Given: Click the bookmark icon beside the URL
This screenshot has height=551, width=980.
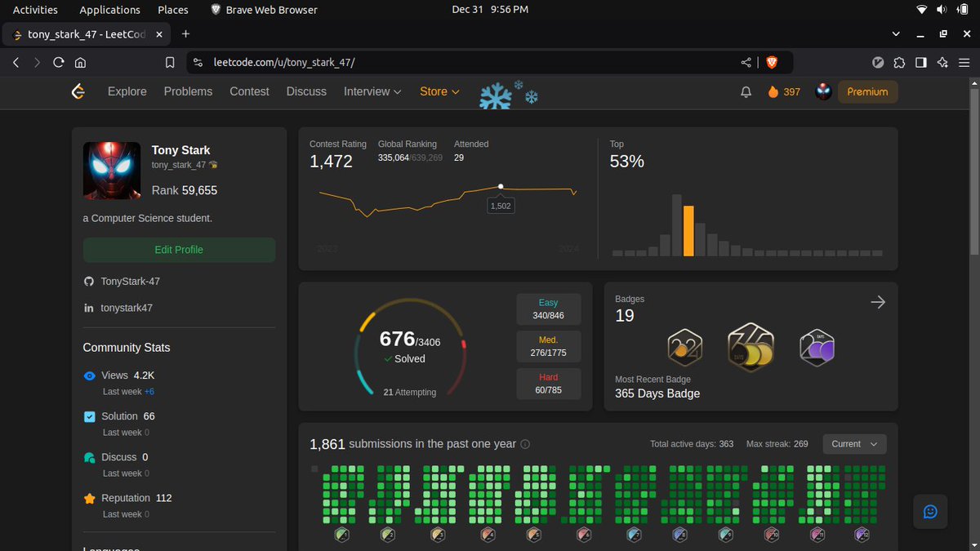Looking at the screenshot, I should point(170,62).
